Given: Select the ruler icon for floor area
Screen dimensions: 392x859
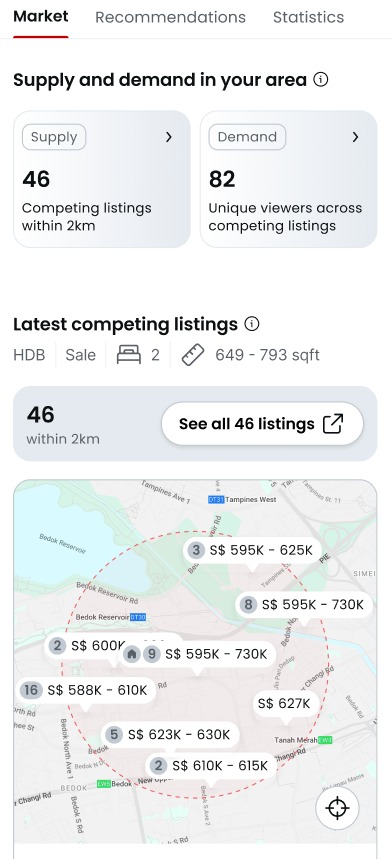Looking at the screenshot, I should pos(193,355).
